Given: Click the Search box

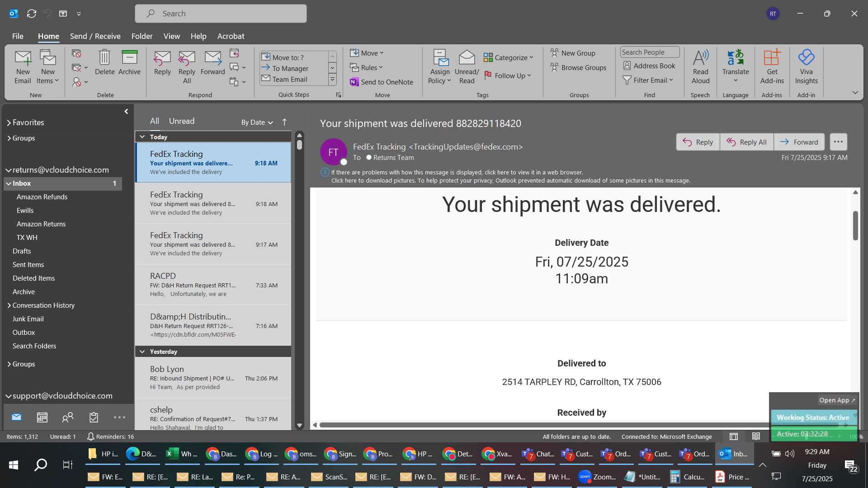Looking at the screenshot, I should [x=221, y=14].
